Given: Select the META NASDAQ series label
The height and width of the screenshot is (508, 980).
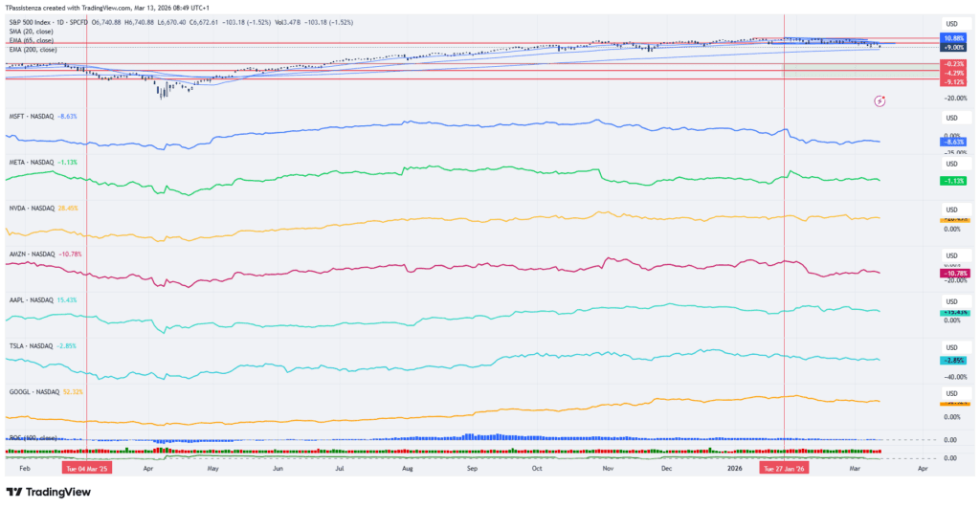Looking at the screenshot, I should (31, 163).
